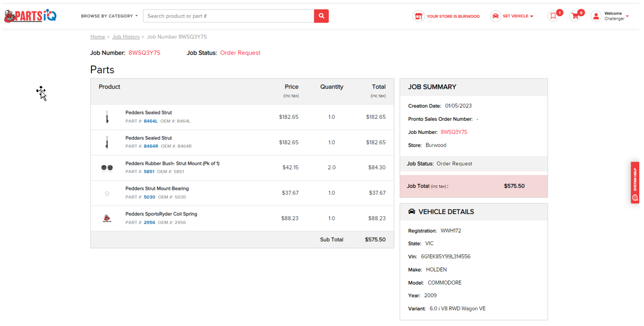Open the Welcome Challenger account dropdown
Screen dimensions: 644x326
pos(616,16)
